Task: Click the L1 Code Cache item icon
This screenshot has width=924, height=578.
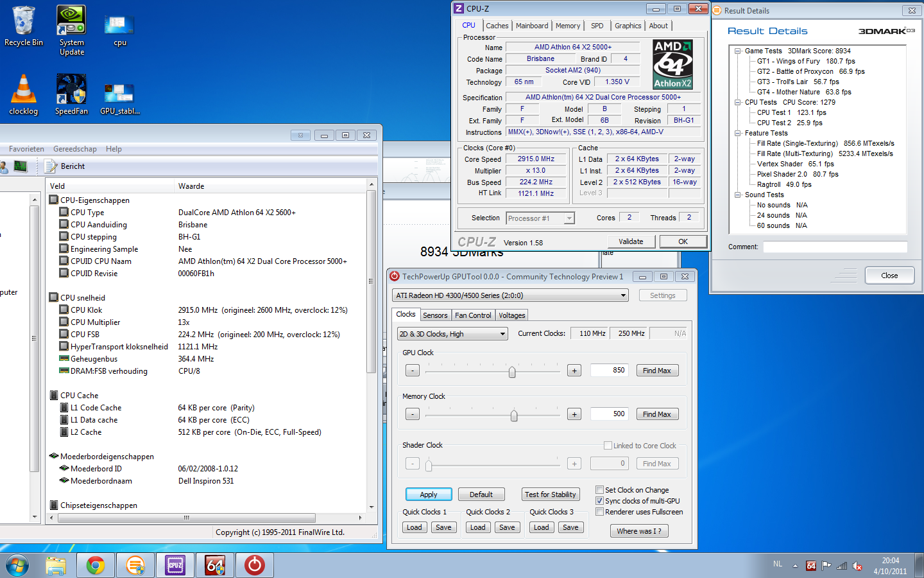Action: click(64, 407)
